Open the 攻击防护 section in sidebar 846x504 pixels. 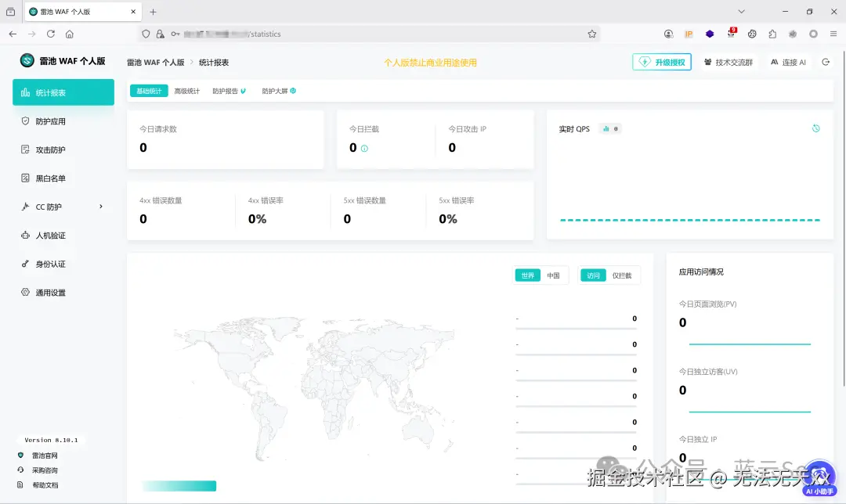[23, 149]
